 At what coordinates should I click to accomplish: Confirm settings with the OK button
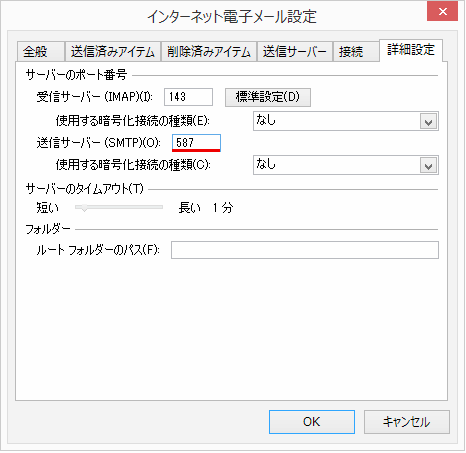pos(312,422)
